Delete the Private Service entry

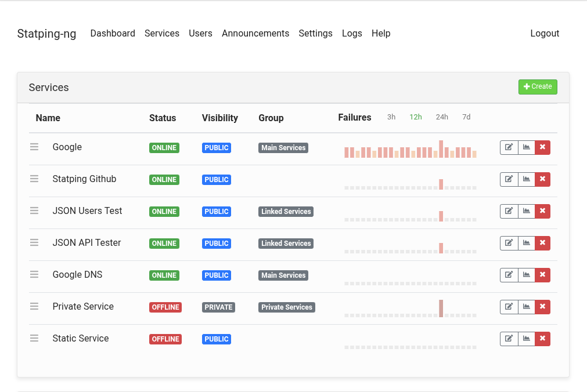pyautogui.click(x=542, y=307)
